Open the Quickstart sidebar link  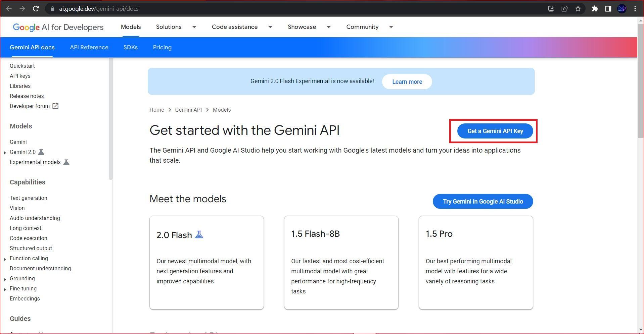pyautogui.click(x=22, y=66)
